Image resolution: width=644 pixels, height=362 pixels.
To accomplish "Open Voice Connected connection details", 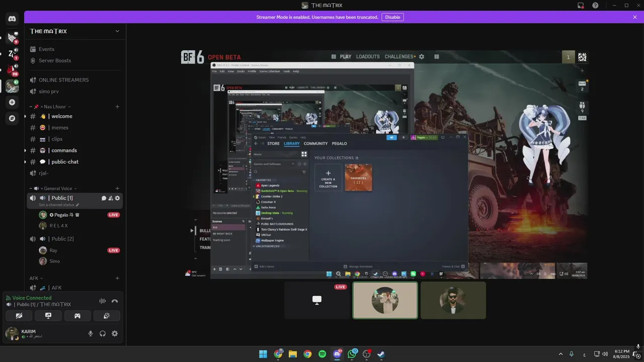I will (x=32, y=298).
